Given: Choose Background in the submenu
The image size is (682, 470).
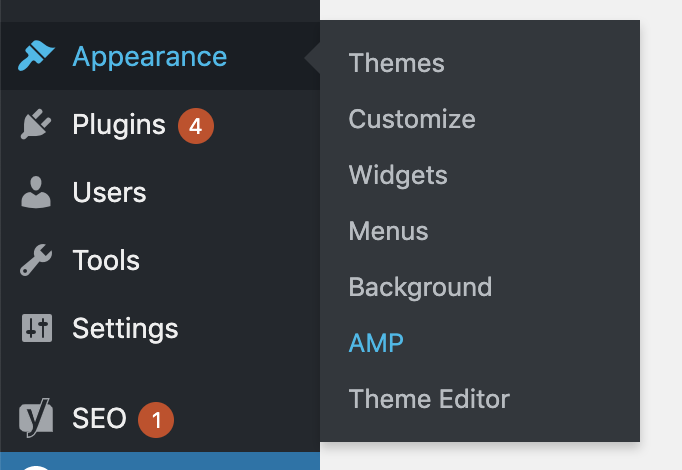Looking at the screenshot, I should tap(420, 287).
